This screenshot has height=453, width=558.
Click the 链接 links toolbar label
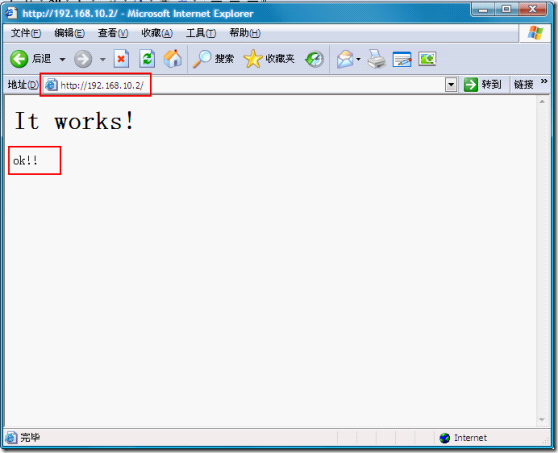[x=523, y=85]
